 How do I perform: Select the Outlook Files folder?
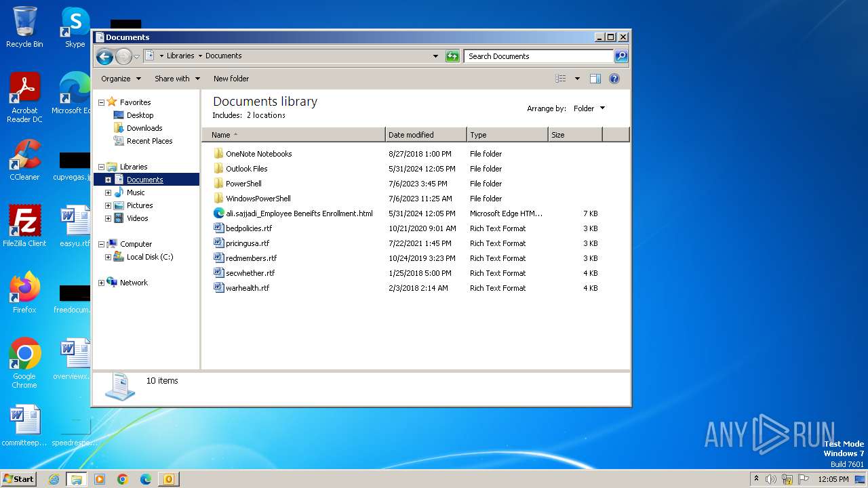pyautogui.click(x=247, y=169)
